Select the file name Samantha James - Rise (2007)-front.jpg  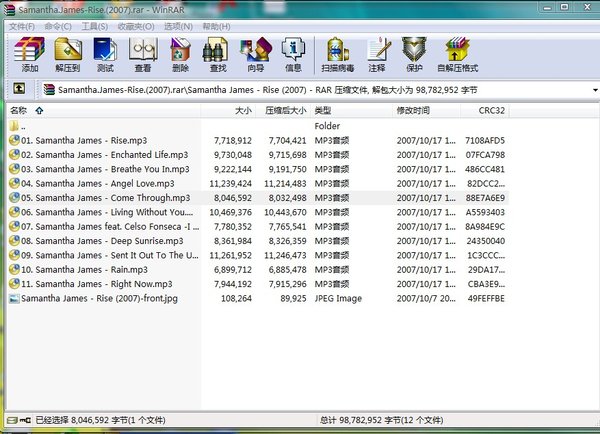pos(99,299)
